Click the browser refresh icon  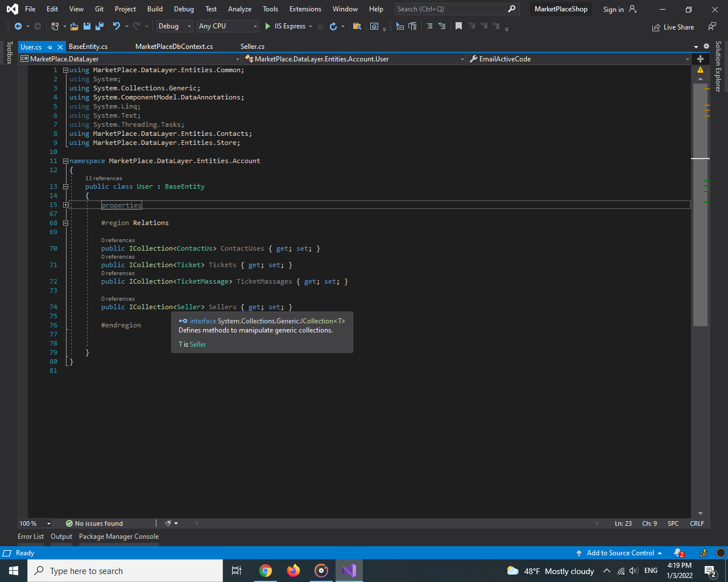click(333, 26)
